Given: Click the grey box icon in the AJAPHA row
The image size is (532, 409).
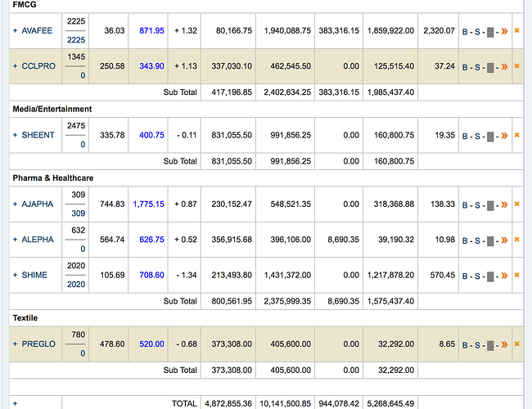Looking at the screenshot, I should point(490,206).
